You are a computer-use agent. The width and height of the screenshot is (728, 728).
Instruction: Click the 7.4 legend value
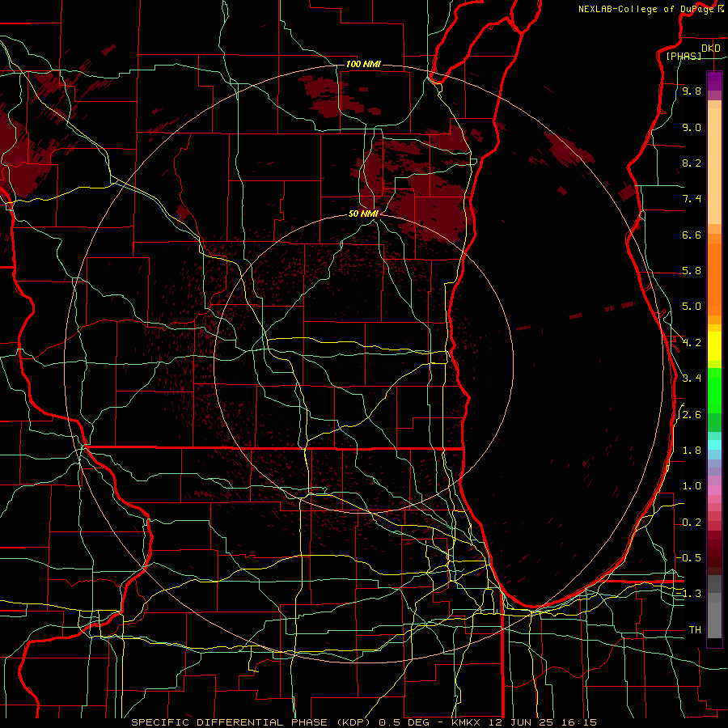pos(692,199)
